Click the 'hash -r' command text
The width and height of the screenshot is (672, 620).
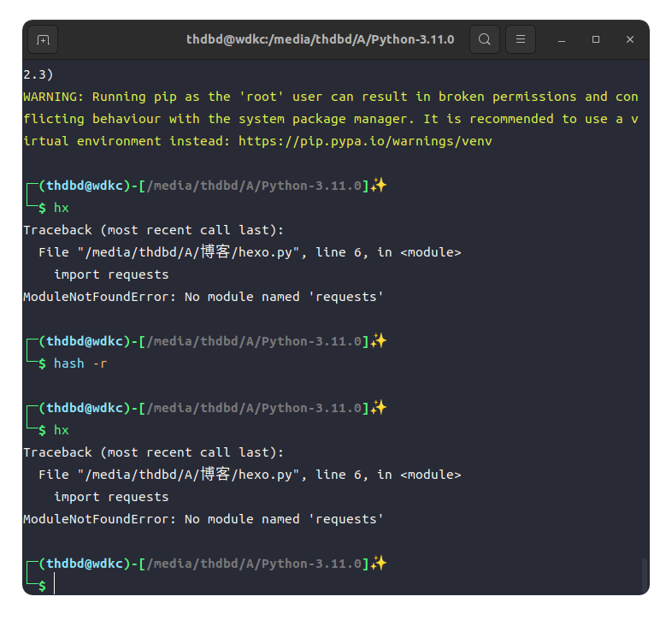coord(80,363)
